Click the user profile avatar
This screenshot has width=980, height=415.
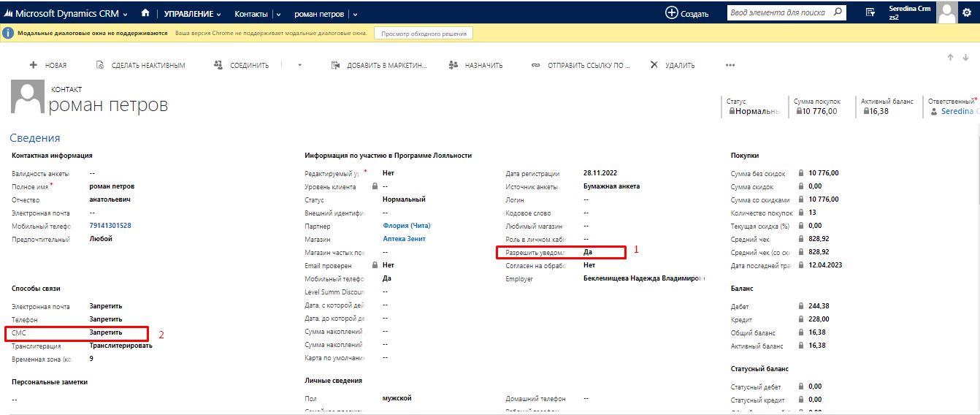click(947, 12)
